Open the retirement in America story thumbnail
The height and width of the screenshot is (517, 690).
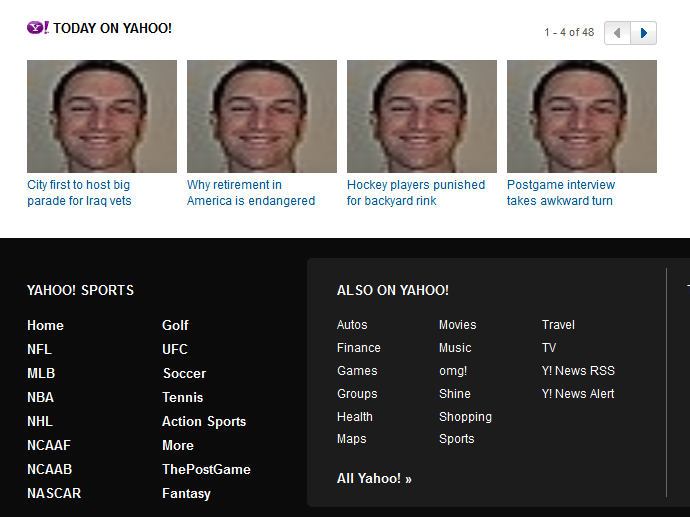pyautogui.click(x=262, y=116)
